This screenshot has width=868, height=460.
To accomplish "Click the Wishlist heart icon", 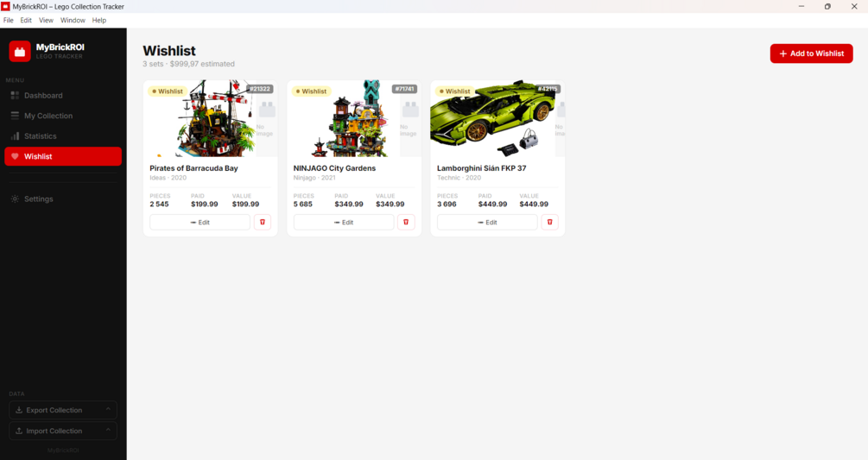I will pyautogui.click(x=15, y=156).
